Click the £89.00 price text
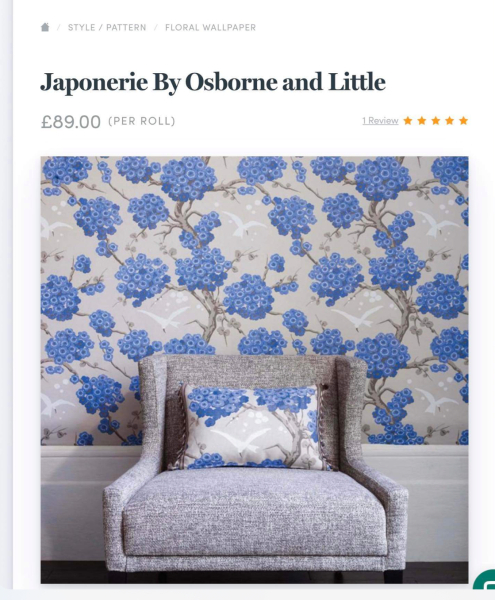The width and height of the screenshot is (495, 600). click(71, 122)
